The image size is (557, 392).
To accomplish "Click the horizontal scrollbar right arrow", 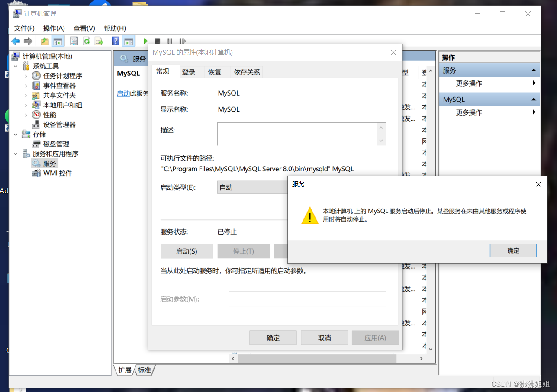I will click(x=421, y=359).
